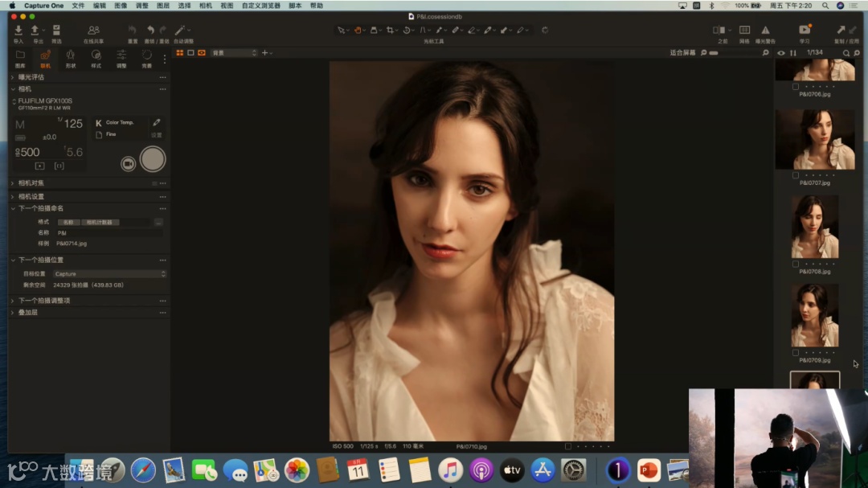Image resolution: width=868 pixels, height=488 pixels.
Task: Click the Reset (重置) adjustments icon
Action: (133, 30)
